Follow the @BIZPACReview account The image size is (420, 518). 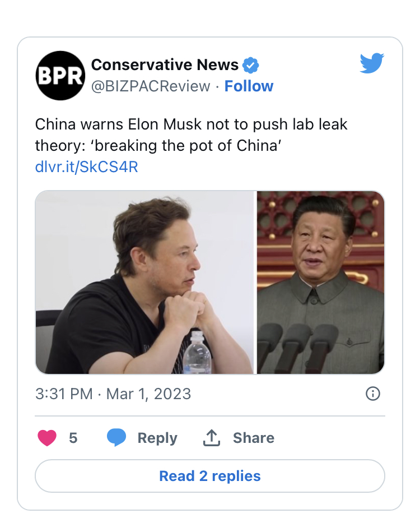click(x=249, y=86)
